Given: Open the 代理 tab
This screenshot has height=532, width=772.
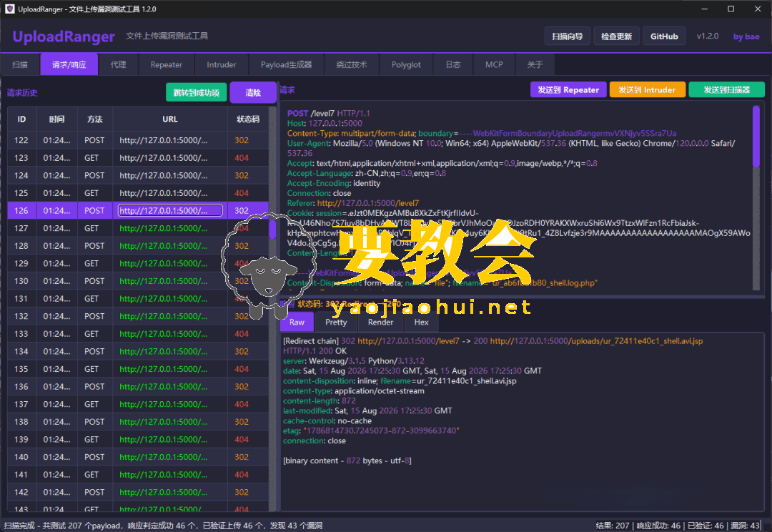Looking at the screenshot, I should pos(118,64).
